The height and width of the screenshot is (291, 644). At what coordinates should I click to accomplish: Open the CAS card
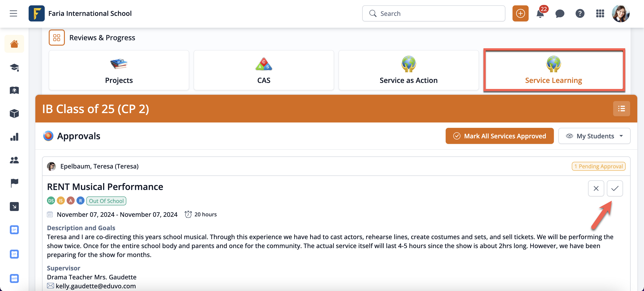tap(264, 70)
